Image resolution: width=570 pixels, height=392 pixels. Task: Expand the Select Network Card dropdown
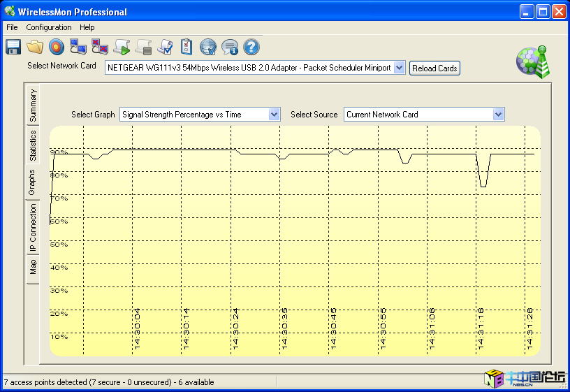399,68
